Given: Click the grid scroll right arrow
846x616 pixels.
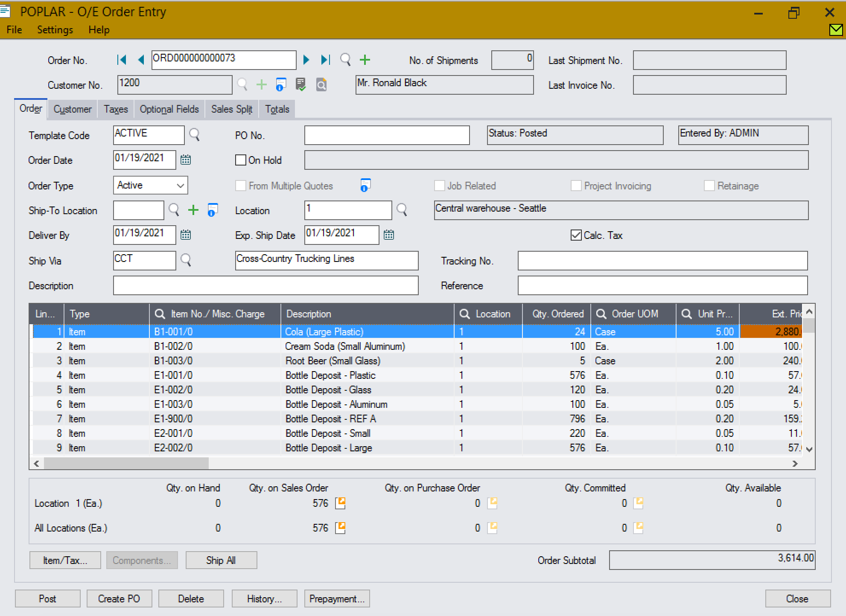Looking at the screenshot, I should 795,463.
